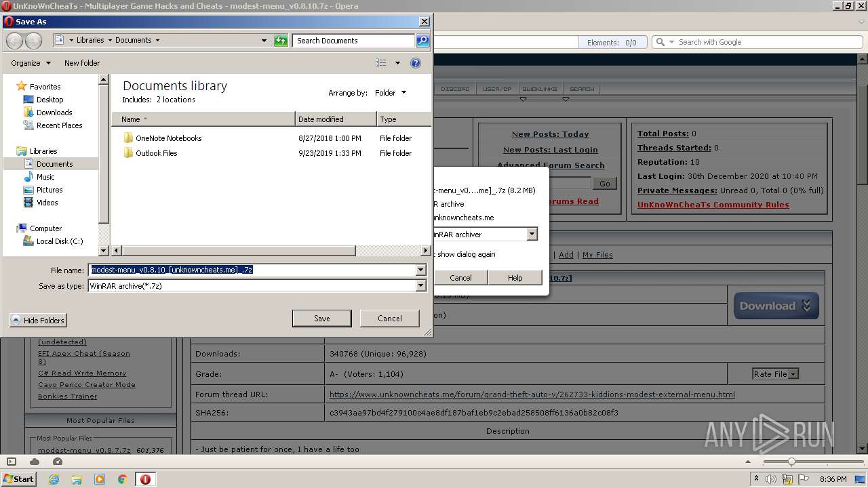Click the Download button on page
The width and height of the screenshot is (868, 488).
(776, 306)
